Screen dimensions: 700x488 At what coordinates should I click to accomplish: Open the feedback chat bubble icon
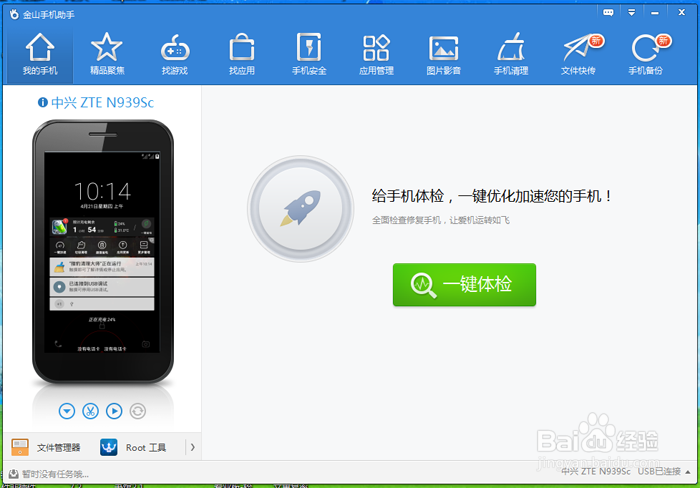click(x=608, y=13)
